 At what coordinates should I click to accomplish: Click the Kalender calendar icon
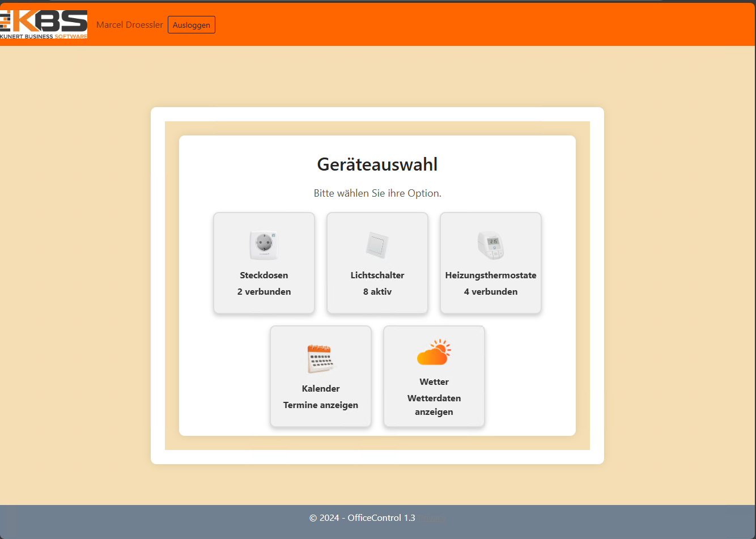321,358
